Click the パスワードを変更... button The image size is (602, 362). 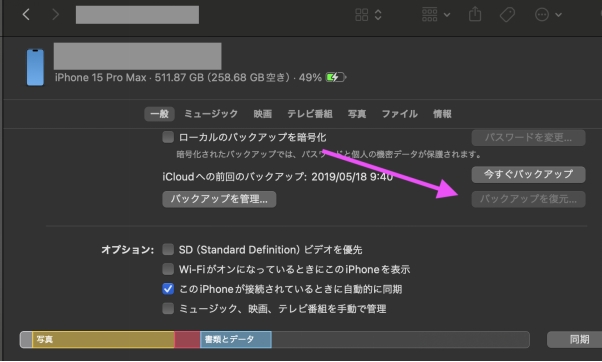click(528, 137)
